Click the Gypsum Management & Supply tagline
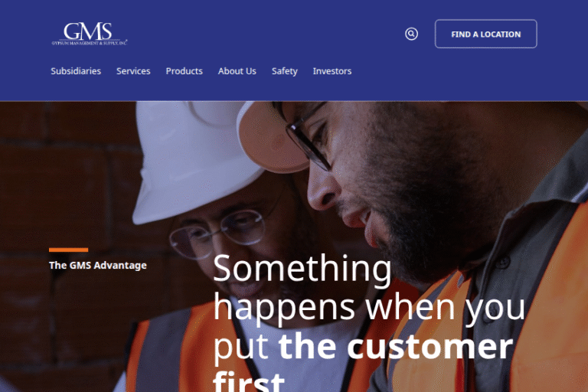The width and height of the screenshot is (588, 392). click(90, 43)
